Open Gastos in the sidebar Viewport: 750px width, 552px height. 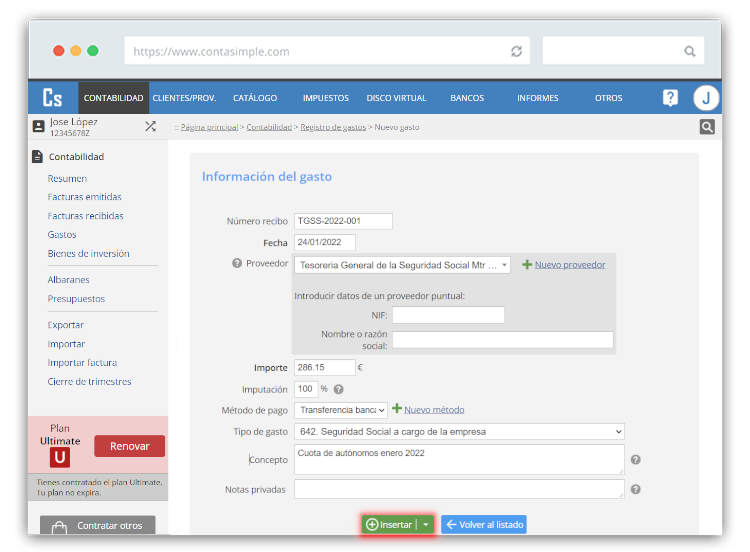pyautogui.click(x=62, y=234)
